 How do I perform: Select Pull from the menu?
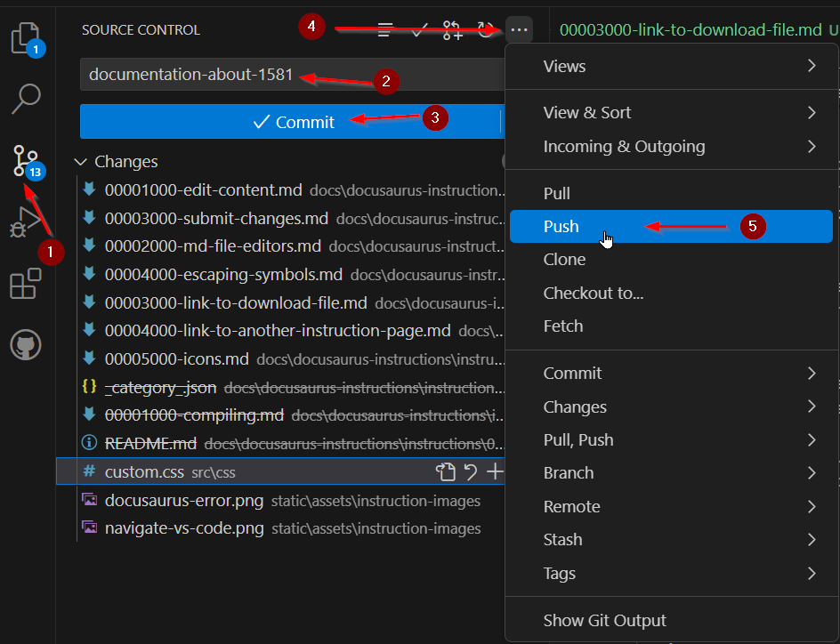coord(557,193)
